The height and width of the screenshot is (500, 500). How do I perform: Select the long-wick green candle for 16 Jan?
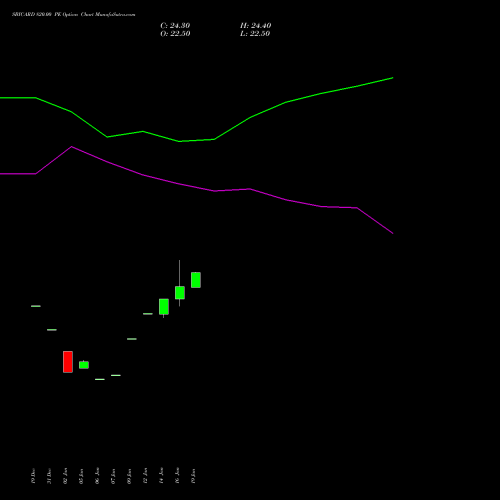180,292
